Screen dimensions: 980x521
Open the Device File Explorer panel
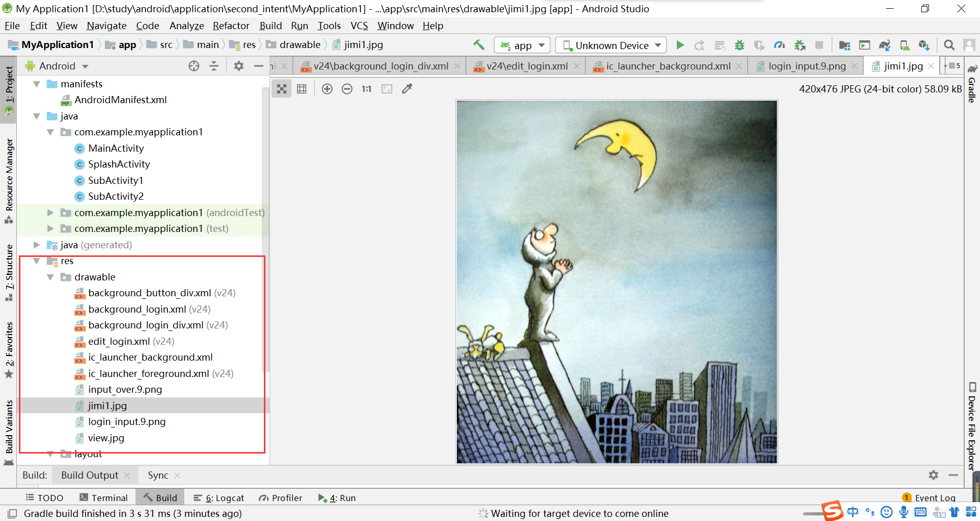(972, 426)
